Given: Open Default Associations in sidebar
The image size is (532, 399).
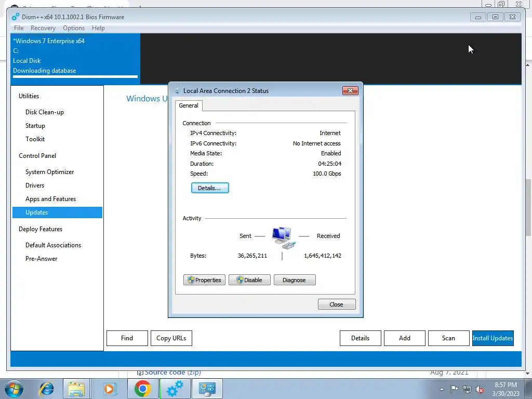Looking at the screenshot, I should [54, 245].
